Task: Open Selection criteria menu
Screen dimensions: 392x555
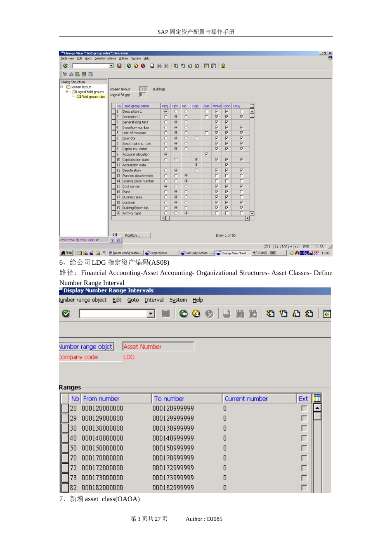Action: tap(105, 59)
